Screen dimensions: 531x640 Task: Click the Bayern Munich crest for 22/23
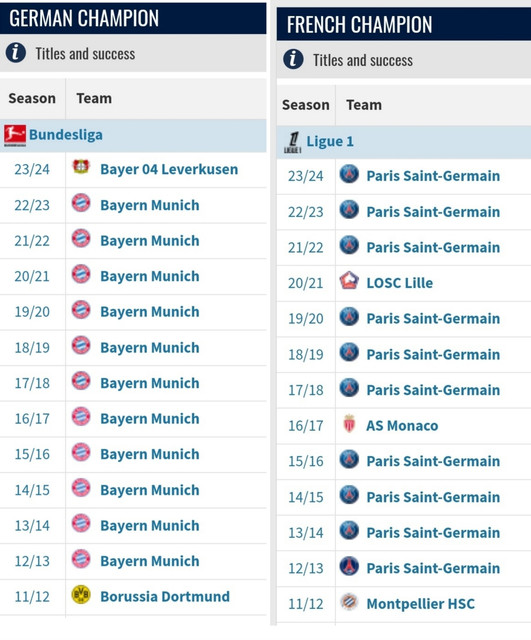pos(81,203)
